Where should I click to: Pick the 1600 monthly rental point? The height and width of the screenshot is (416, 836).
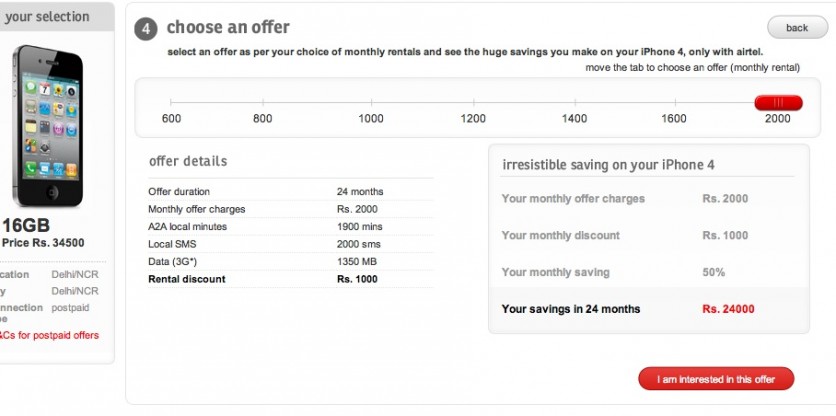tap(674, 102)
